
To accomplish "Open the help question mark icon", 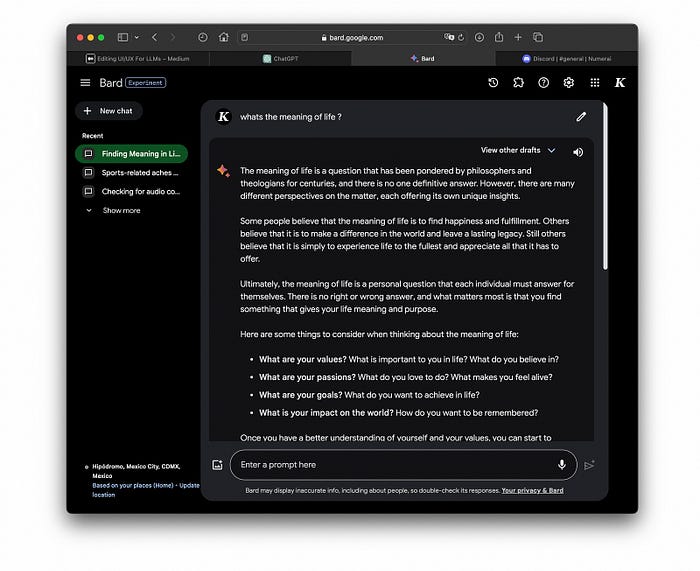I will coord(543,83).
